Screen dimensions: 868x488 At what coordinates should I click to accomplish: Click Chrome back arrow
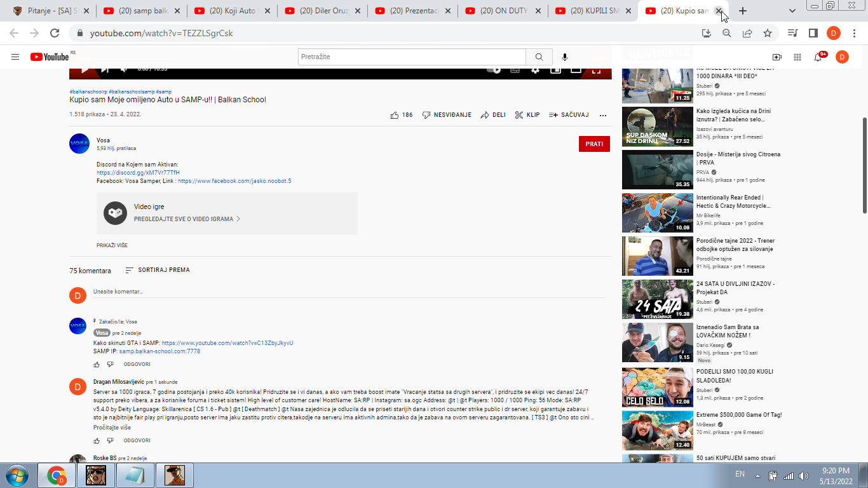point(14,33)
